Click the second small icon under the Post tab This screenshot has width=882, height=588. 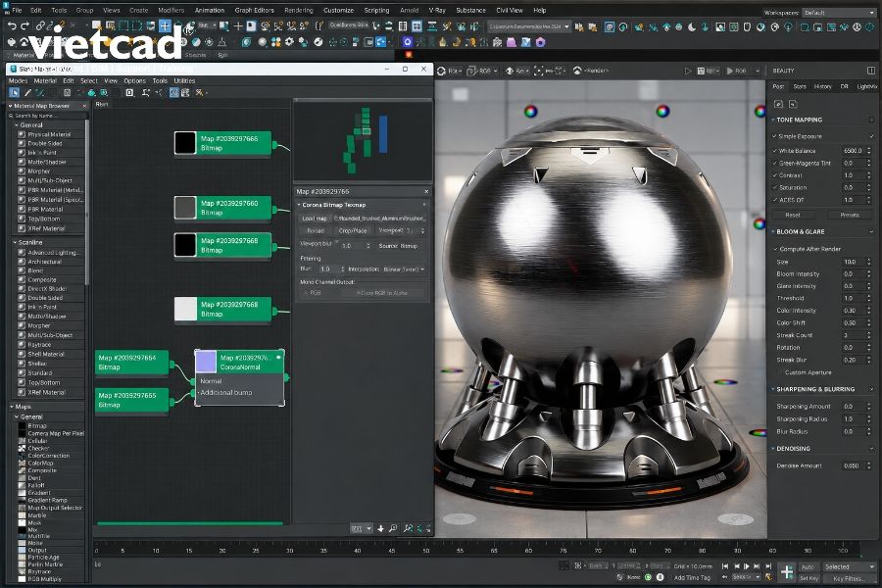[793, 104]
